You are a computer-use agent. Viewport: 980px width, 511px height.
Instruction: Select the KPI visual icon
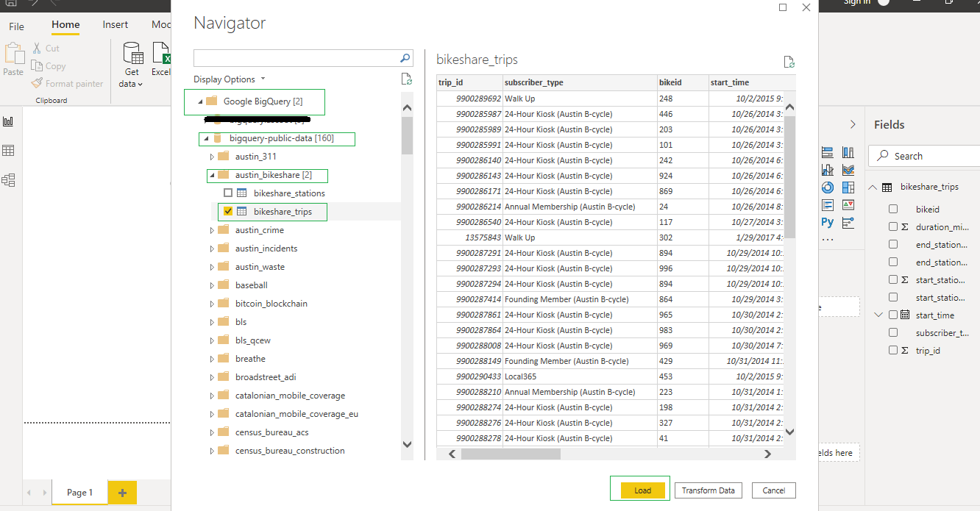[848, 205]
